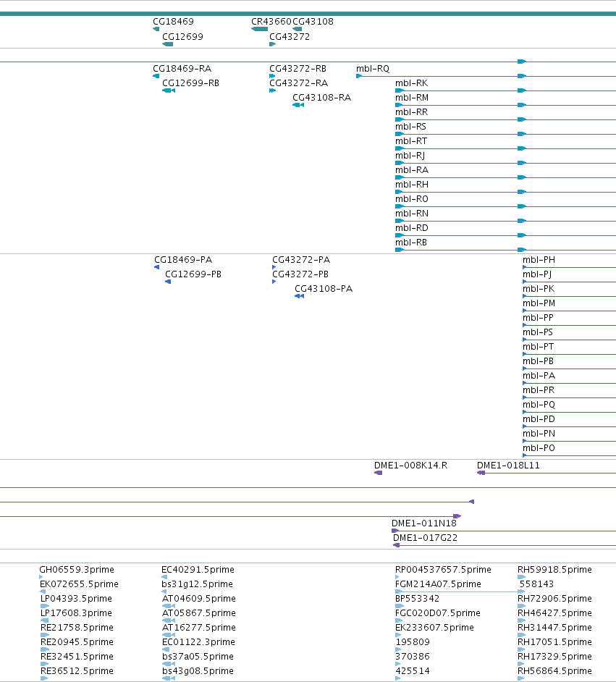
Task: Select EST LP04393.5prime
Action: 76,599
